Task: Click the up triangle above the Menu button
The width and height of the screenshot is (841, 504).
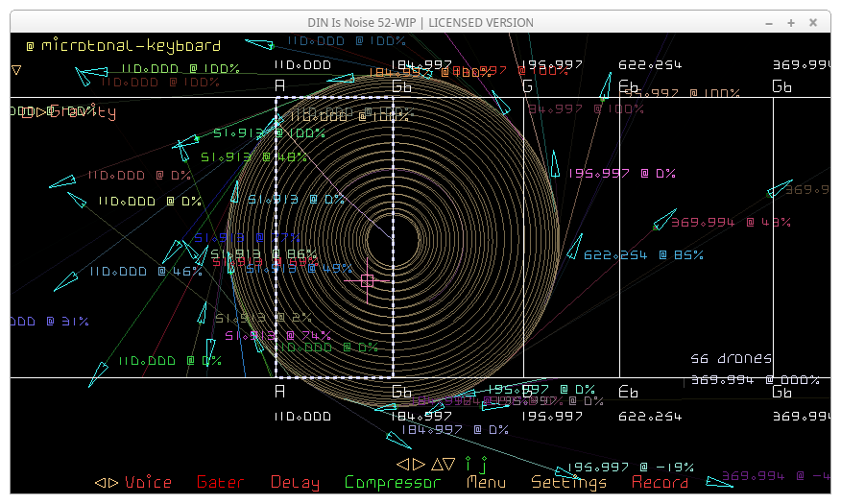Action: [437, 464]
